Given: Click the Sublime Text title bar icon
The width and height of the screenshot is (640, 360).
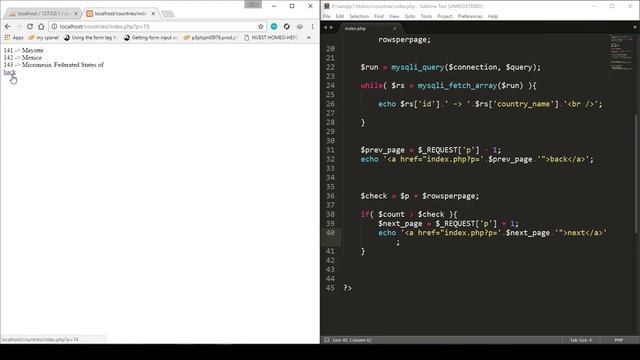Looking at the screenshot, I should (327, 6).
